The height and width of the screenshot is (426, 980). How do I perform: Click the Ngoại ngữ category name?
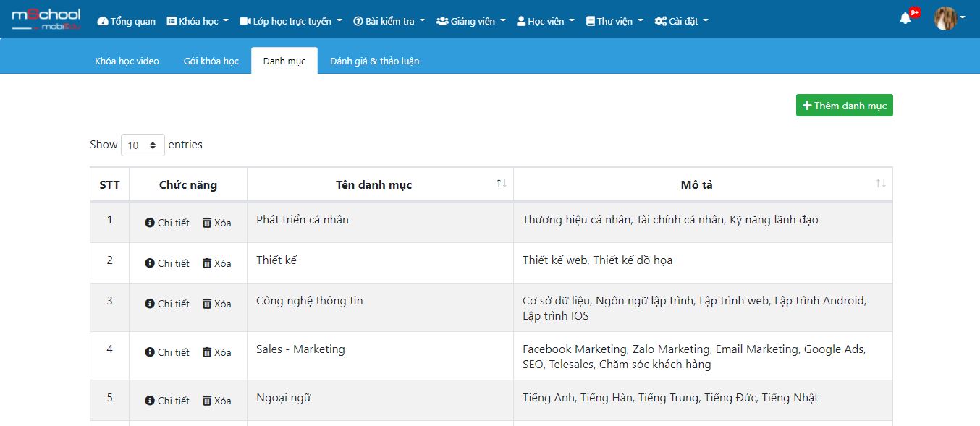click(283, 397)
